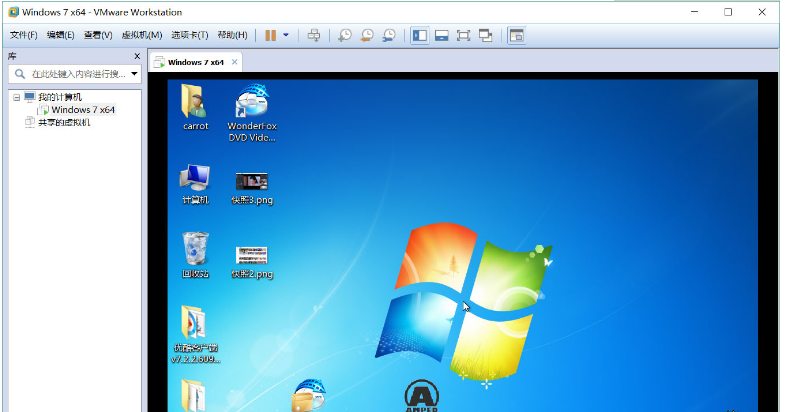Viewport: 799px width, 412px height.
Task: Select the 计算机 desktop icon
Action: click(x=196, y=184)
